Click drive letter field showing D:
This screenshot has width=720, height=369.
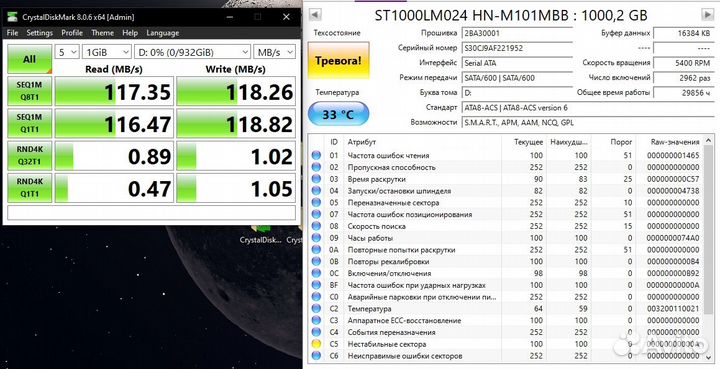tap(517, 93)
